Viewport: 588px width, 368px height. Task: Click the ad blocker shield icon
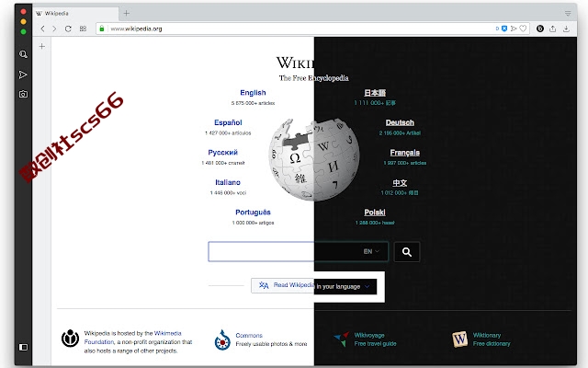504,29
